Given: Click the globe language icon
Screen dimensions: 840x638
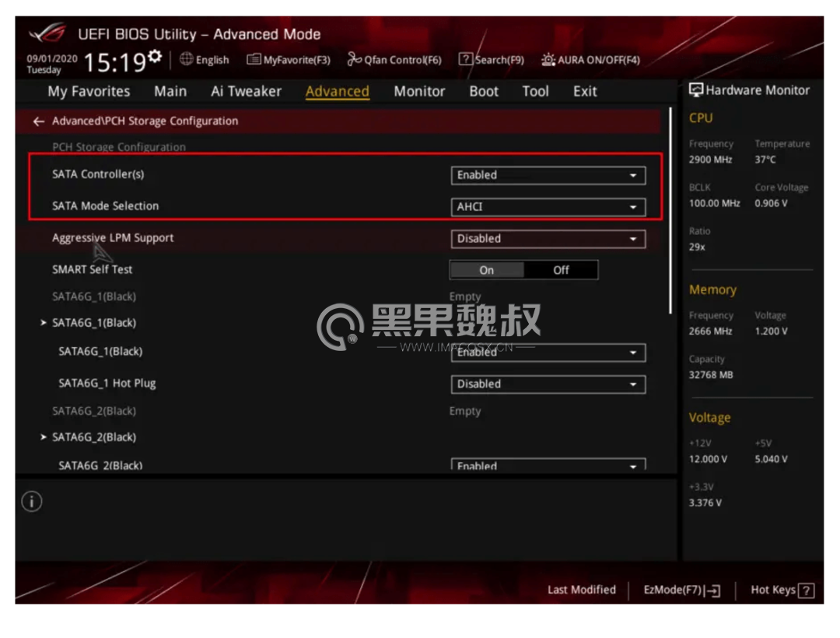Looking at the screenshot, I should (x=187, y=59).
